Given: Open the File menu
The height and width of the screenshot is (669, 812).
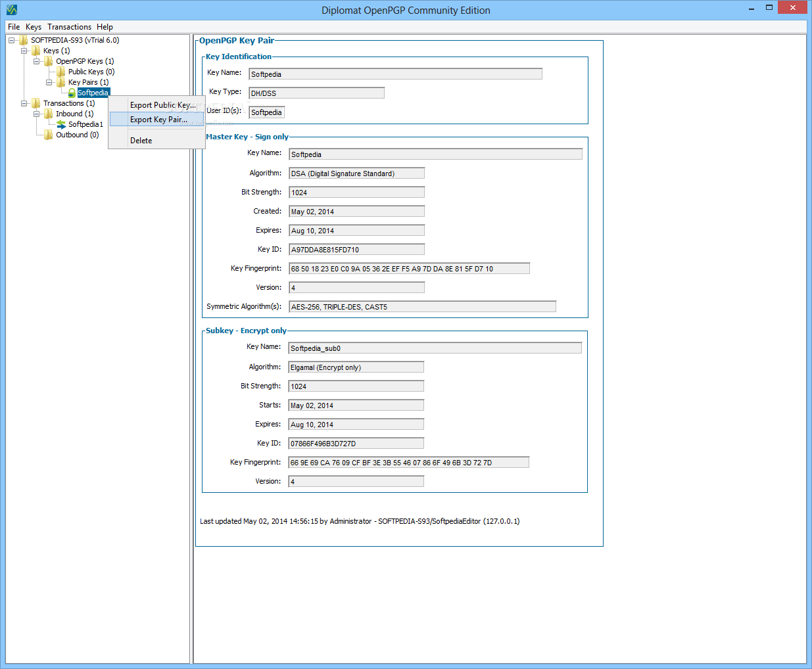Looking at the screenshot, I should click(x=14, y=27).
